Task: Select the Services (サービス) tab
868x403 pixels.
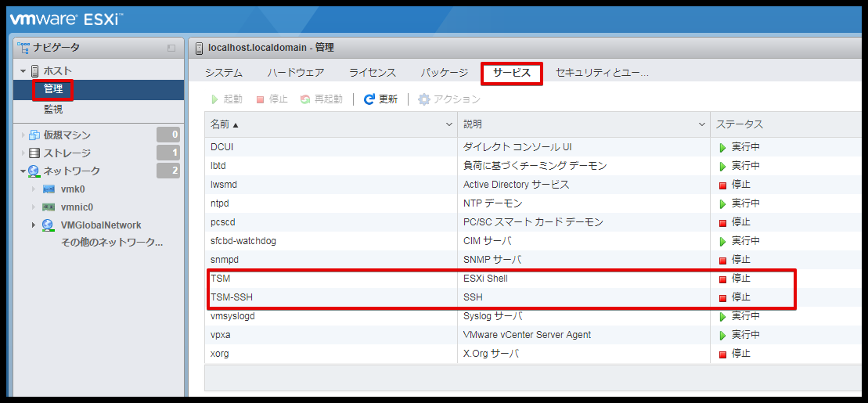Action: [x=512, y=73]
